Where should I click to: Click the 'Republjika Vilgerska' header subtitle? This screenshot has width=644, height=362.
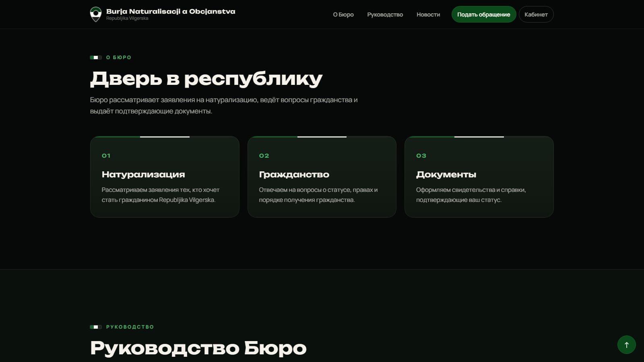(127, 19)
